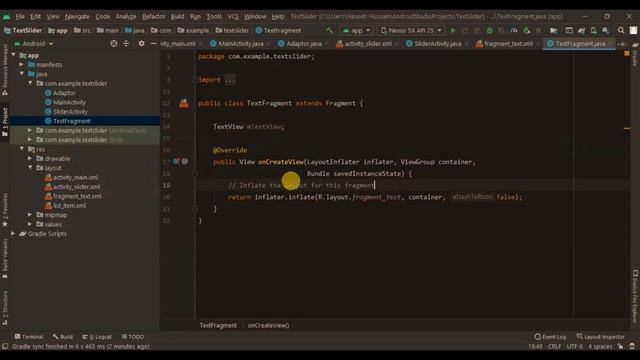
Task: Click the CRLF line separator in status bar
Action: tap(554, 347)
